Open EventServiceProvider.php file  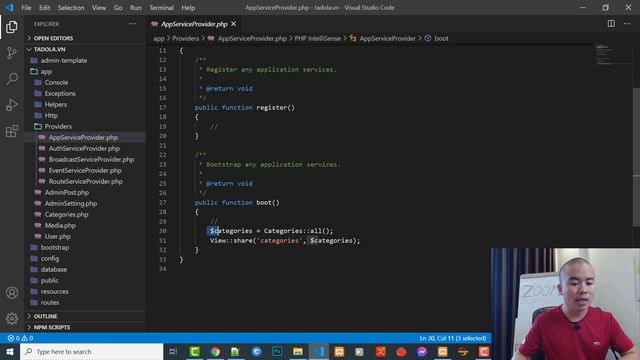click(x=85, y=171)
